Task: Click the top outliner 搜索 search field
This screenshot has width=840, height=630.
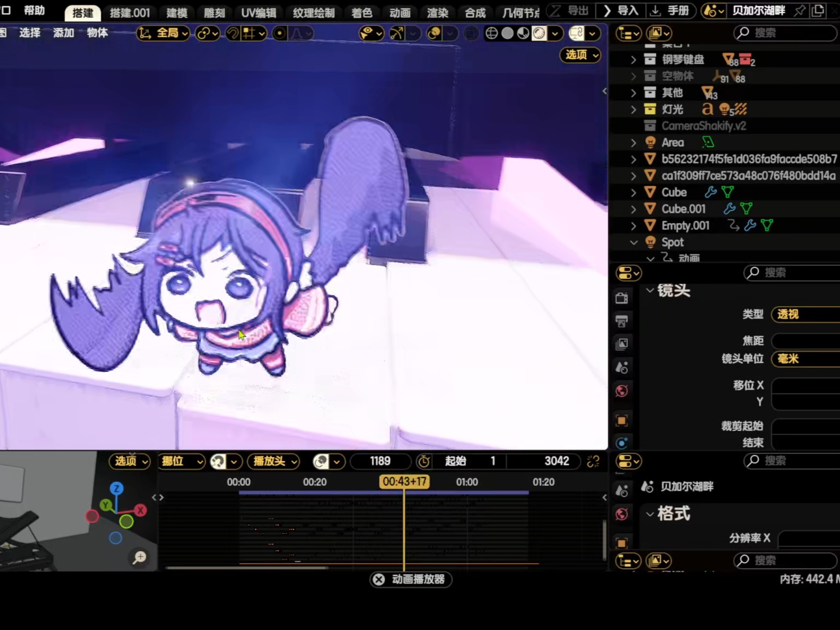Action: 785,33
